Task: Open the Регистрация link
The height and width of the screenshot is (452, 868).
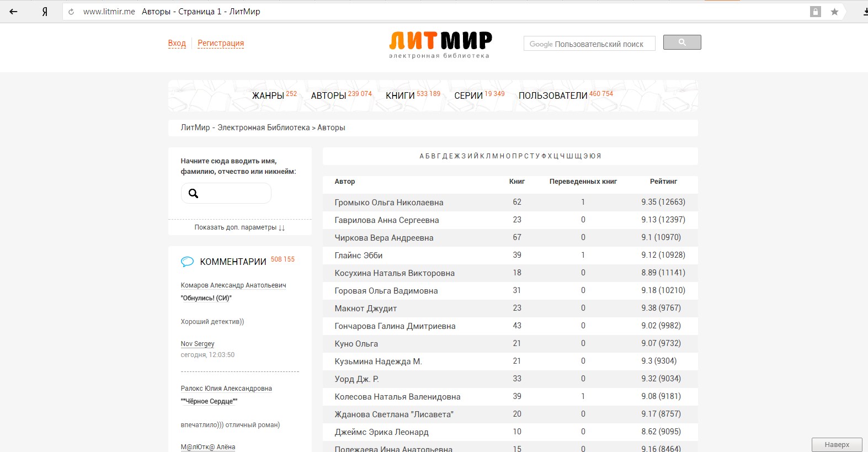Action: point(221,43)
